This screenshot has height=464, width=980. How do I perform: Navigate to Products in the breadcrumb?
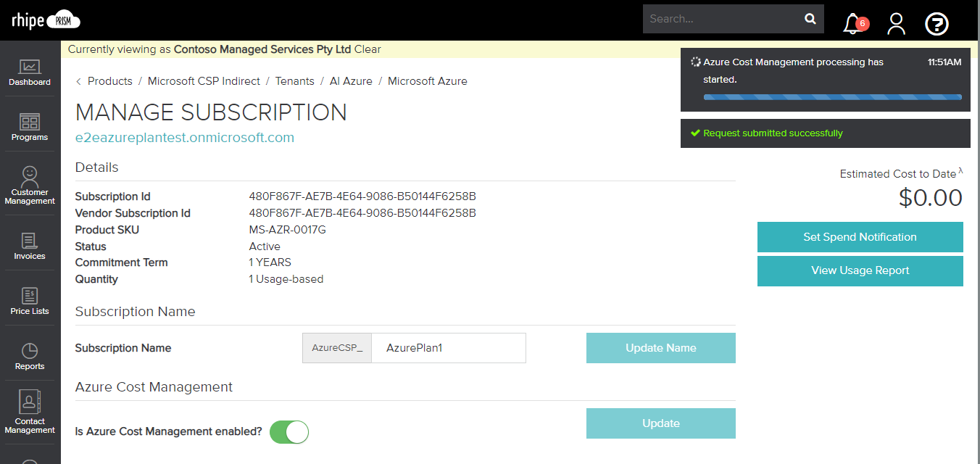(x=110, y=80)
